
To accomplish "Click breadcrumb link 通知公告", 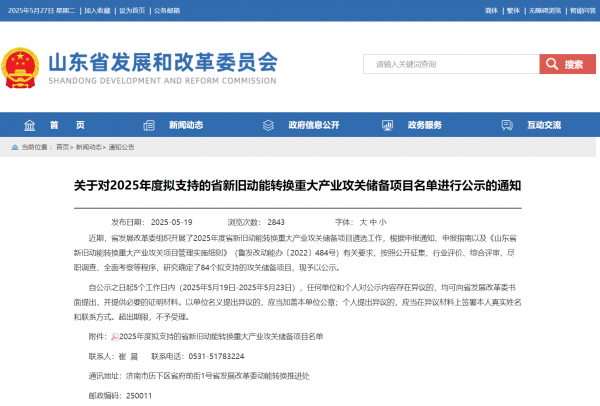I will [121, 147].
